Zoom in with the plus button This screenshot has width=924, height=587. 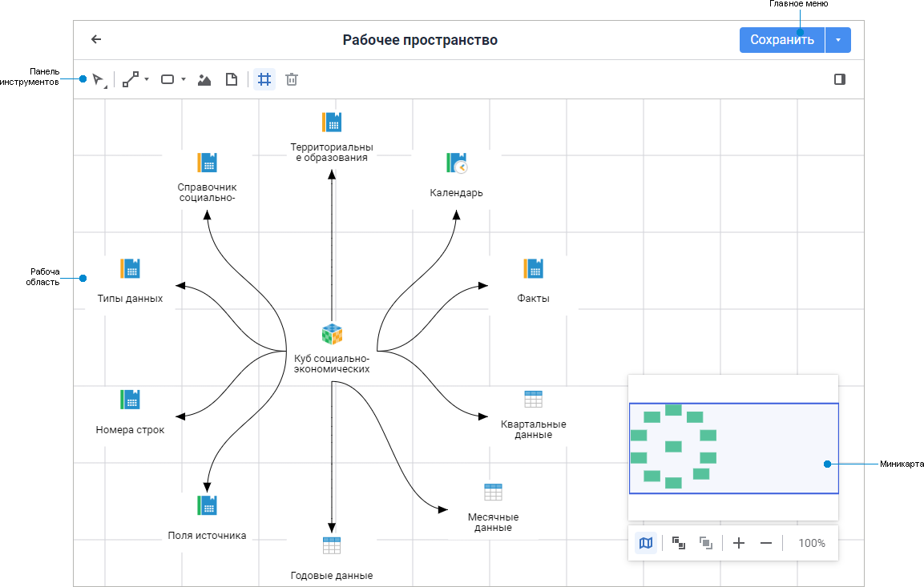739,543
